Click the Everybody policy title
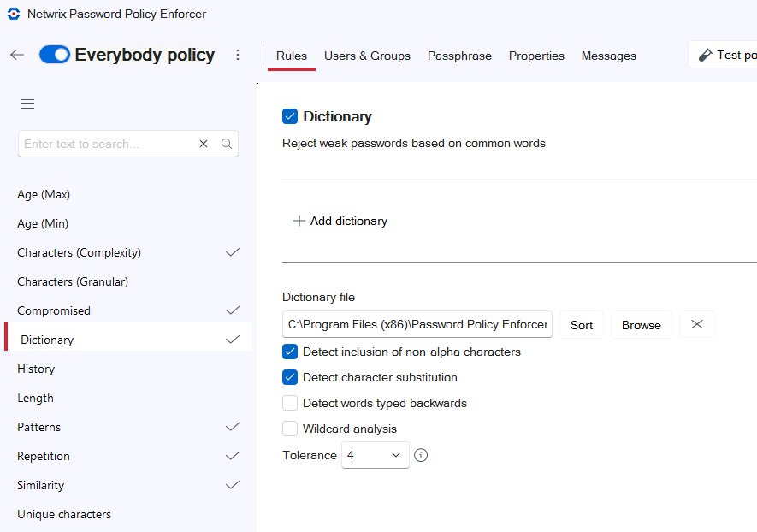 (145, 55)
